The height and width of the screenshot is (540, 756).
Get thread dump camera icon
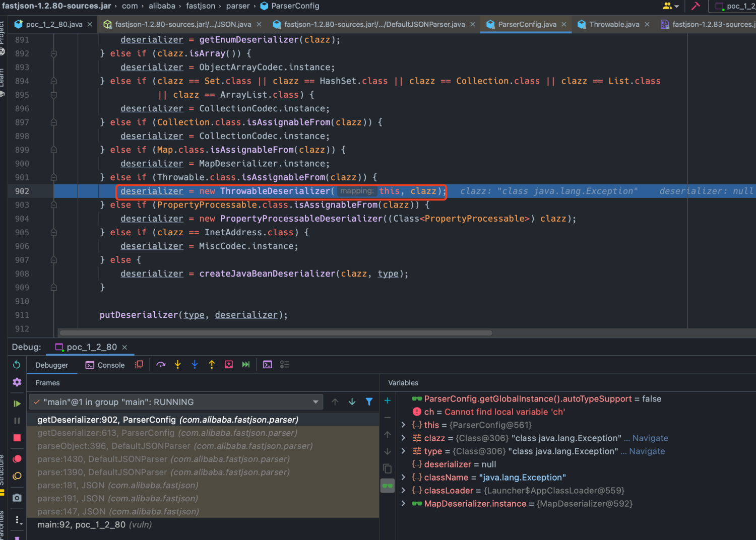(x=17, y=498)
